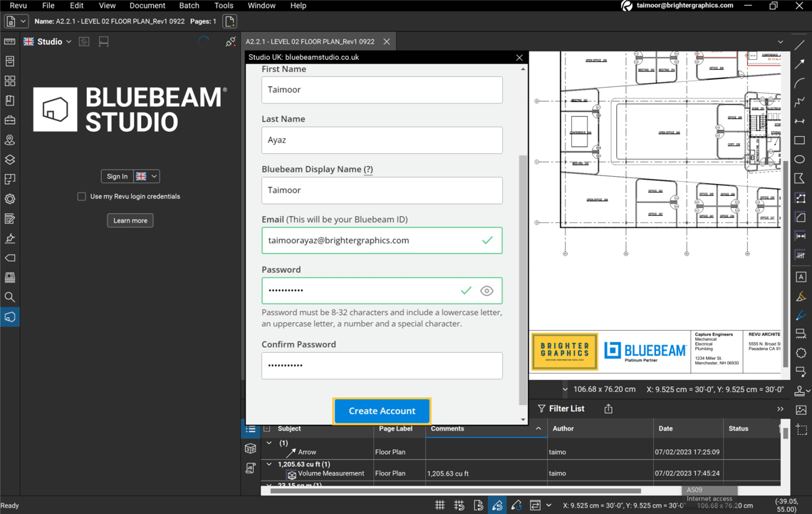Image resolution: width=812 pixels, height=514 pixels.
Task: Open the Bookmarks panel icon
Action: point(10,101)
